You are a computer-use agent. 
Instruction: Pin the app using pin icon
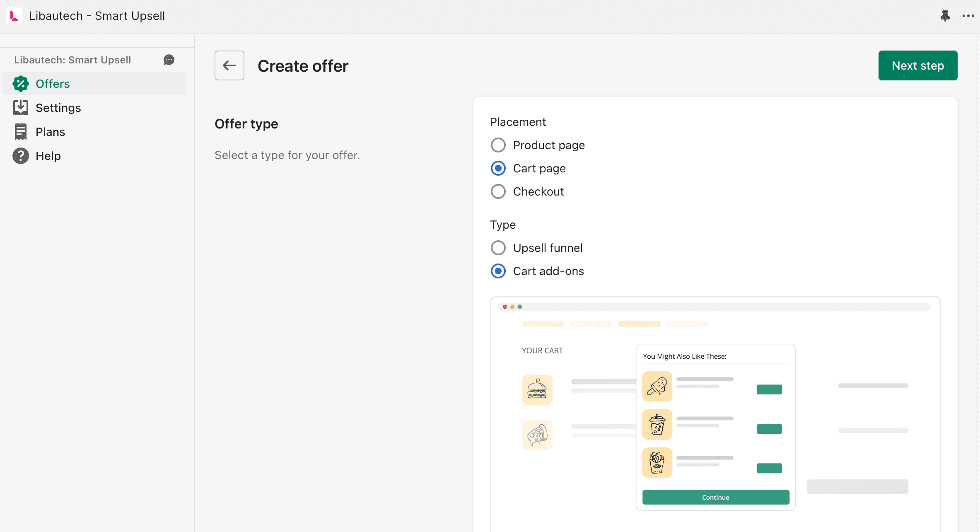pos(945,16)
